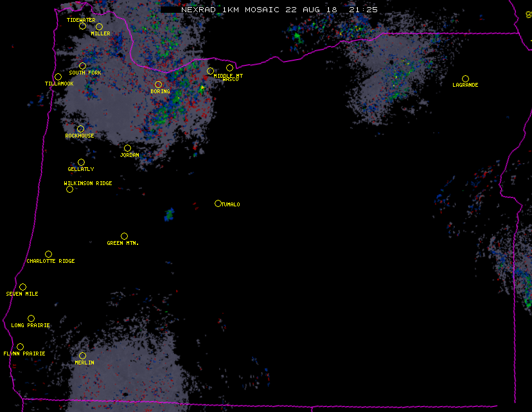Select the LaGrande station marker
Viewport: 532px width, 412px height.
pos(465,78)
